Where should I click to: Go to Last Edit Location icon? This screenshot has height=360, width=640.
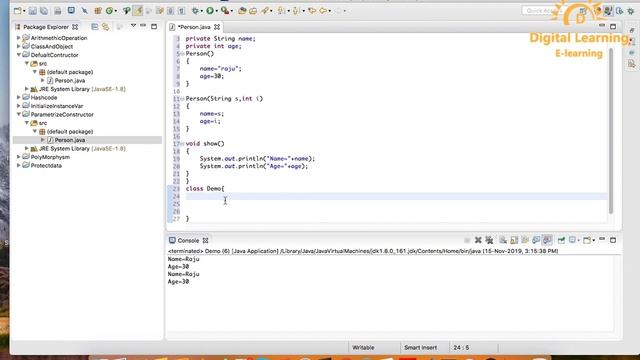click(311, 11)
